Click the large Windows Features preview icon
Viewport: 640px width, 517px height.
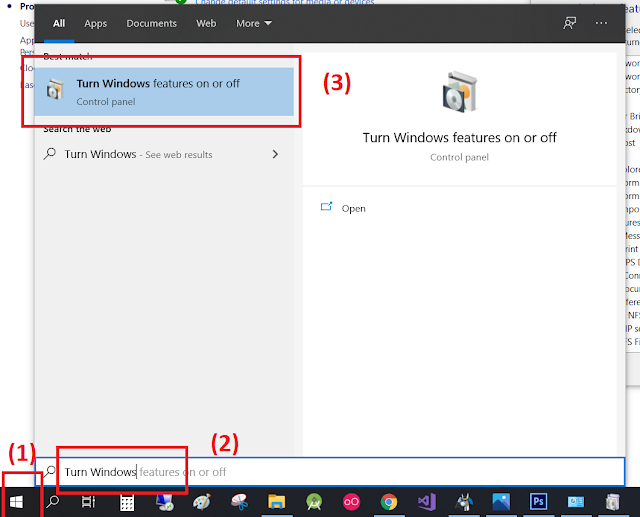click(x=460, y=92)
